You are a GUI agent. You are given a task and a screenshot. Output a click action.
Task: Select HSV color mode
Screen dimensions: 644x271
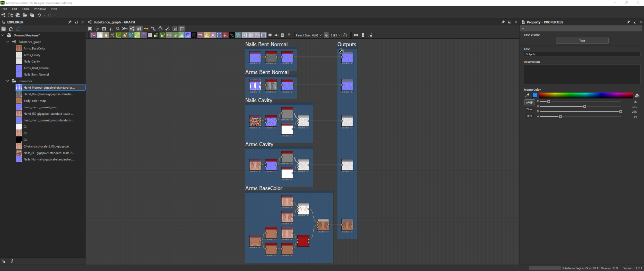click(x=529, y=116)
